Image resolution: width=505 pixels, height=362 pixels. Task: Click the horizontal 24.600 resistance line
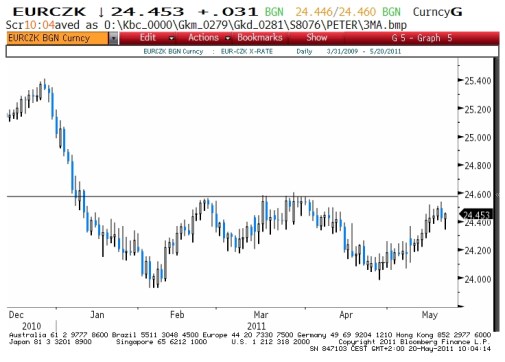coord(232,196)
